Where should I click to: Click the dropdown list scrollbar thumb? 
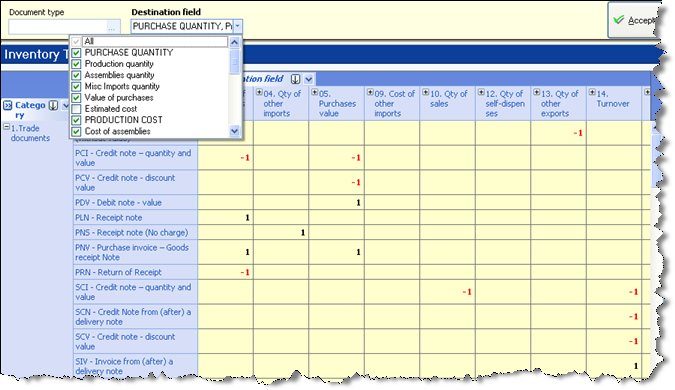click(235, 62)
